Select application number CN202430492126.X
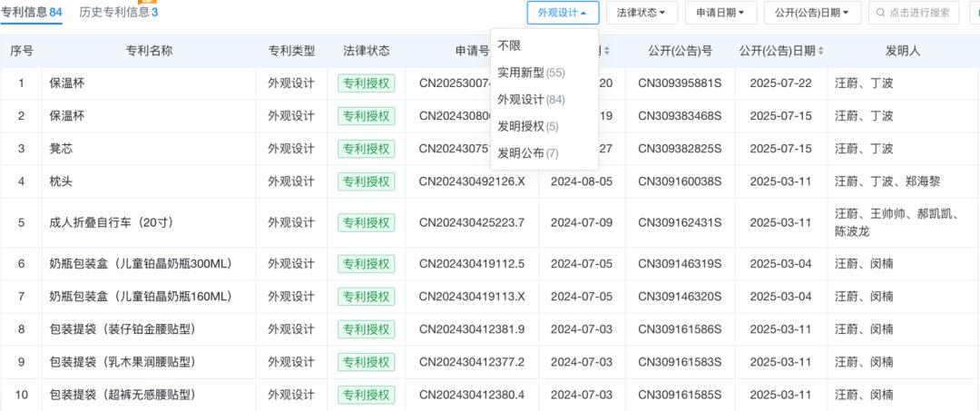The image size is (980, 411). pyautogui.click(x=472, y=181)
